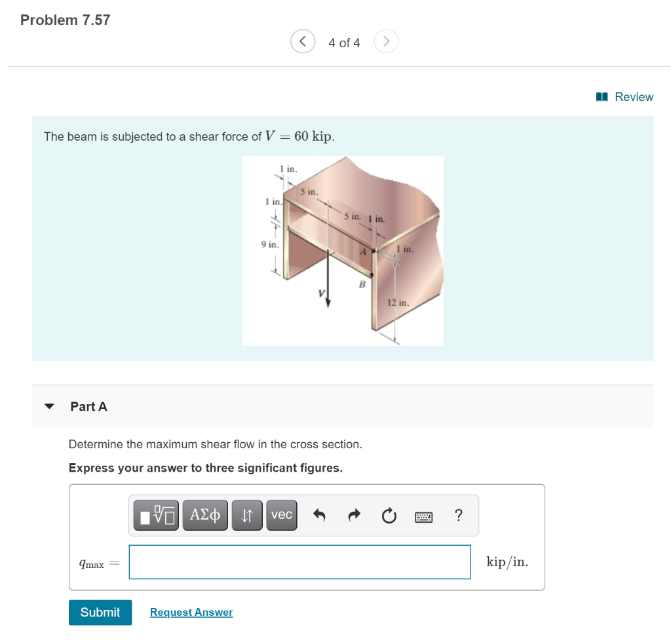Reset the answer field with the circular arrow

coord(389,516)
